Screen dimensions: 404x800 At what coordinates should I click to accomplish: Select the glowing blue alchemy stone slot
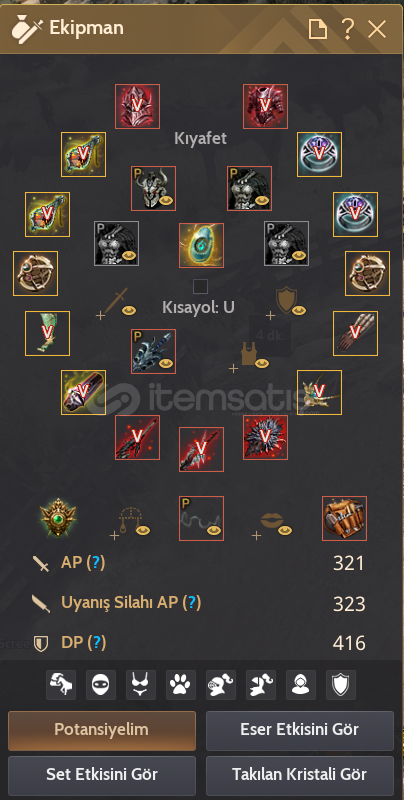coord(201,245)
